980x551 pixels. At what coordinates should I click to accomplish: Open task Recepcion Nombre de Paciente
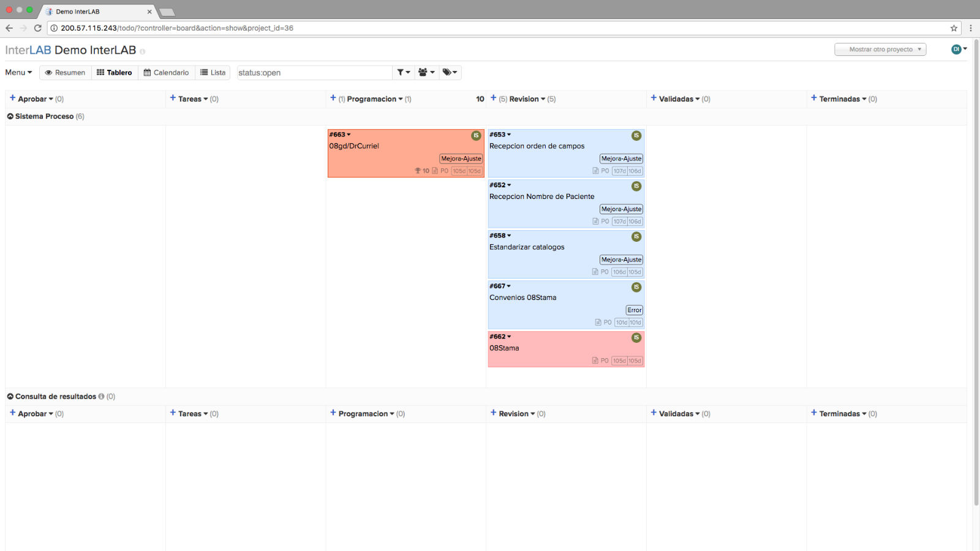pos(541,197)
